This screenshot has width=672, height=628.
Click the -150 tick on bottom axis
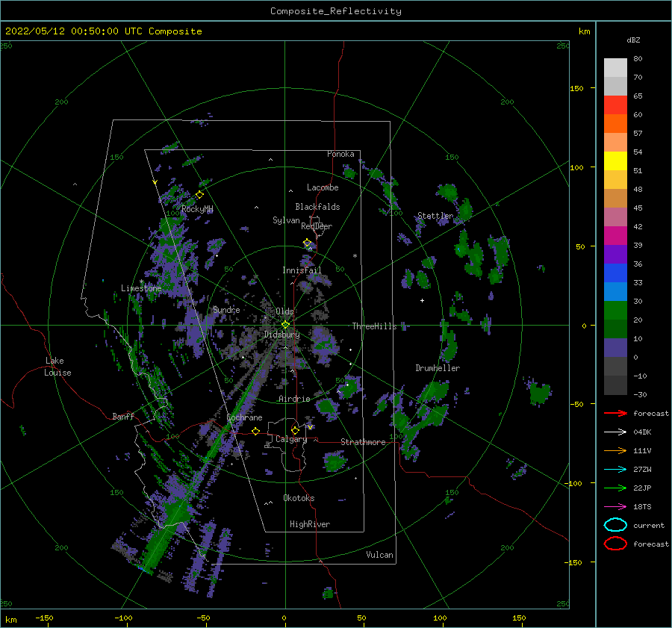(x=44, y=618)
